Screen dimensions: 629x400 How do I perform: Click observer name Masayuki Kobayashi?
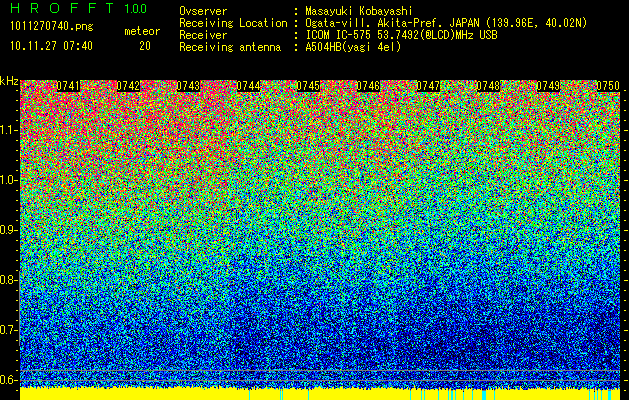(x=359, y=11)
